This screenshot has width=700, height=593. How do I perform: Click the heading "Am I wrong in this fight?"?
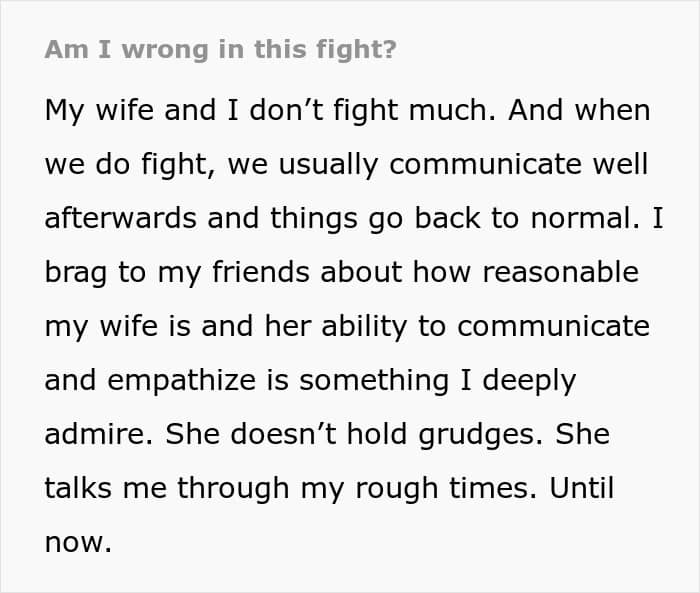pyautogui.click(x=220, y=52)
